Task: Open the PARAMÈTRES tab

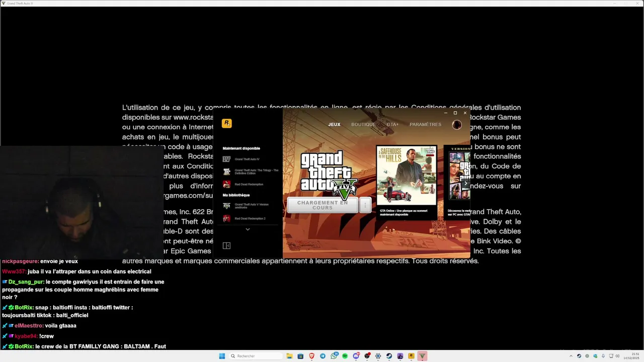Action: coord(425,125)
